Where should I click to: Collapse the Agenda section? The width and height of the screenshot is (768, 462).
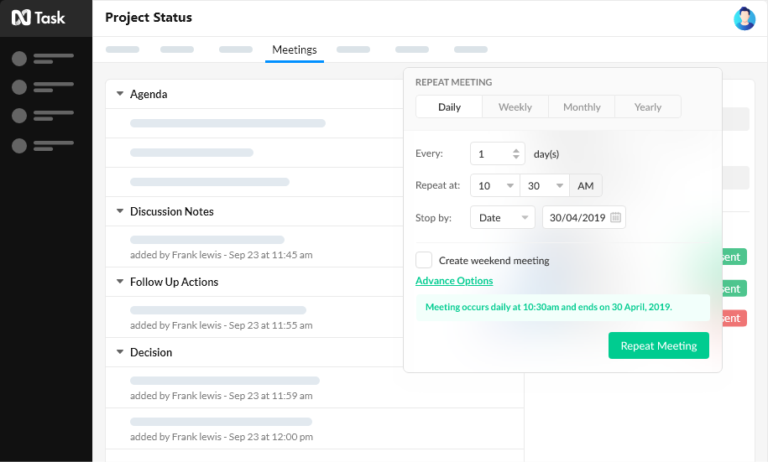tap(120, 94)
